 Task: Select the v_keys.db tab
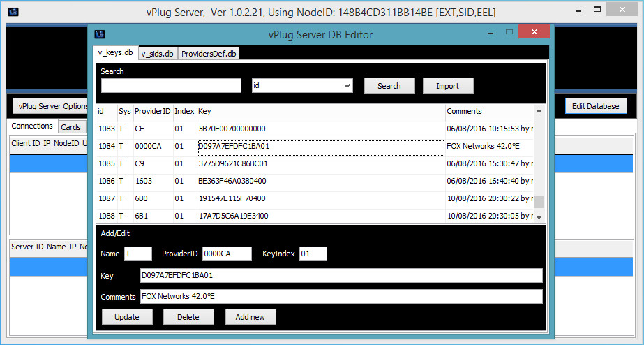coord(115,53)
